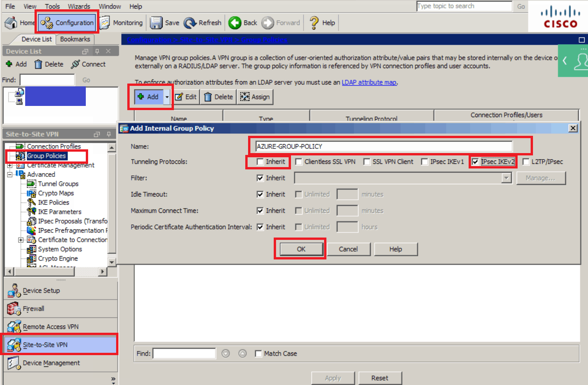Open the Site-to-Site VPN section
The height and width of the screenshot is (385, 588).
point(61,345)
